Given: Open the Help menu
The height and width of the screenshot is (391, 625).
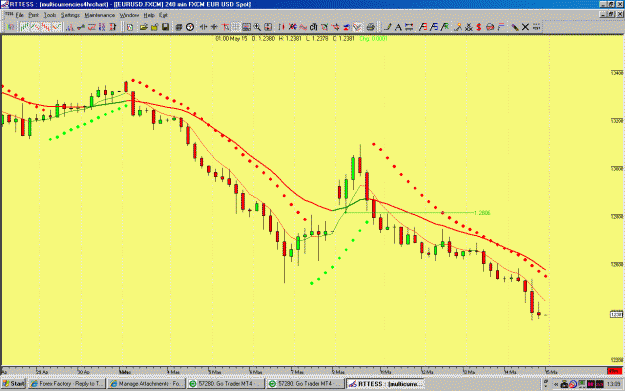Looking at the screenshot, I should tap(149, 15).
